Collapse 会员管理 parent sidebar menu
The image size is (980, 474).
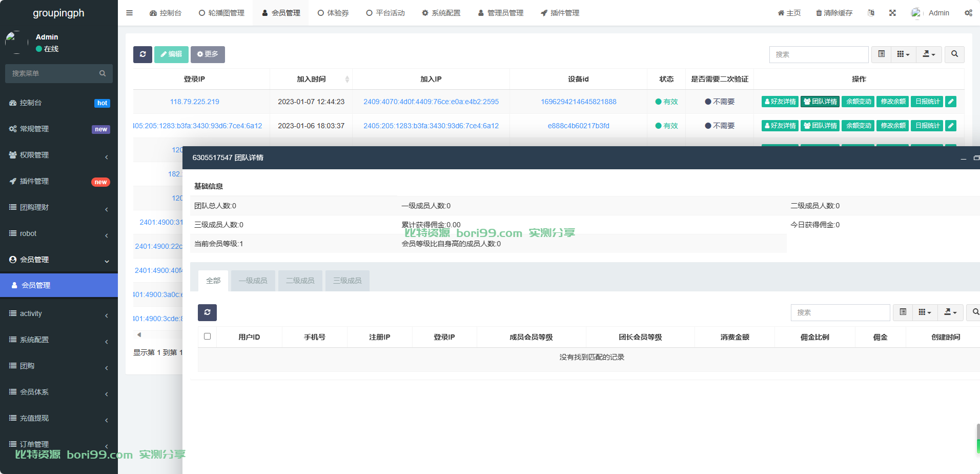pyautogui.click(x=59, y=260)
